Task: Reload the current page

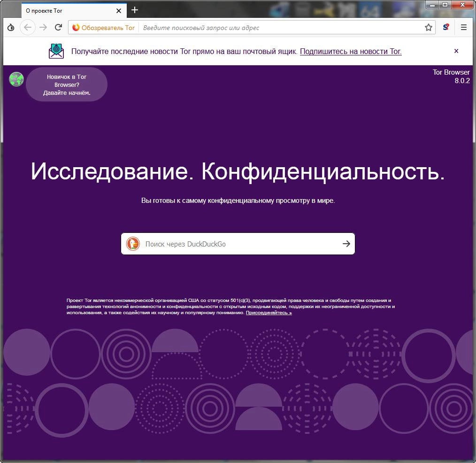Action: tap(59, 28)
